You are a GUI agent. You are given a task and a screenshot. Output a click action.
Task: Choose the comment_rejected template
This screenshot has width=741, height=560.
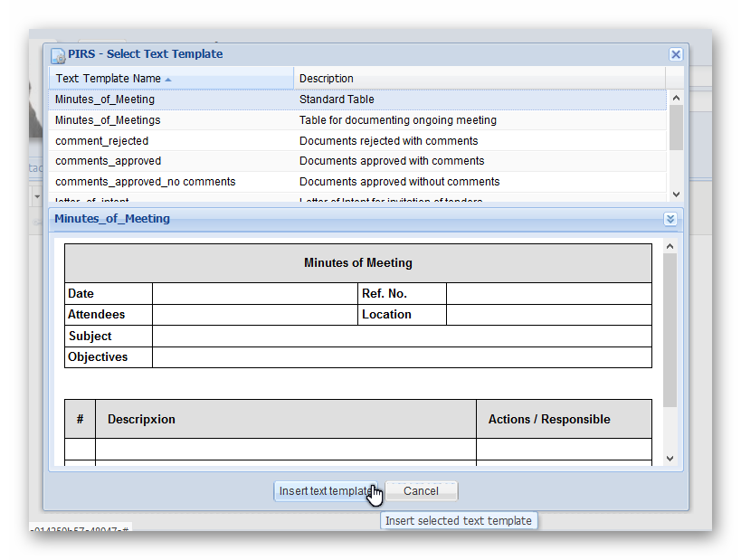[x=101, y=141]
